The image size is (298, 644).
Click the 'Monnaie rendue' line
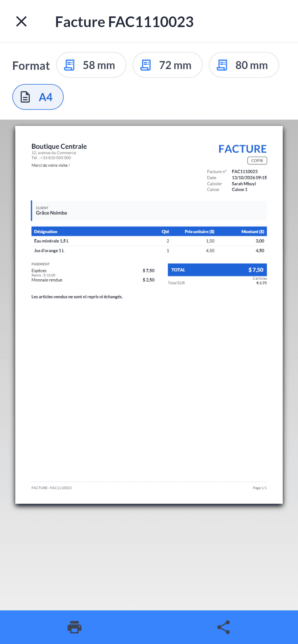(93, 280)
